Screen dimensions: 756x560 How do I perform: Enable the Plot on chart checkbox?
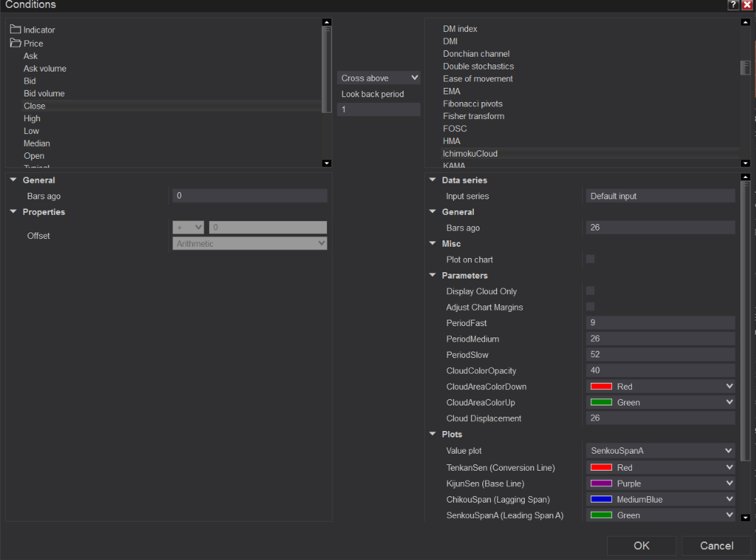590,259
